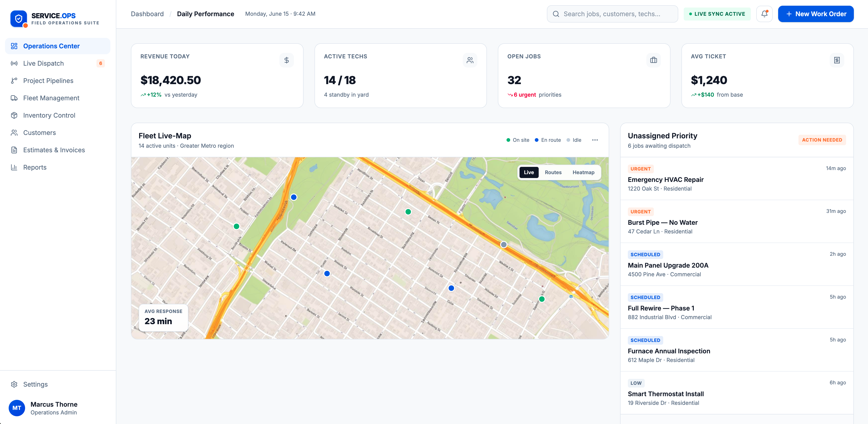Image resolution: width=868 pixels, height=424 pixels.
Task: Click the Open Jobs briefcase icon
Action: 653,60
